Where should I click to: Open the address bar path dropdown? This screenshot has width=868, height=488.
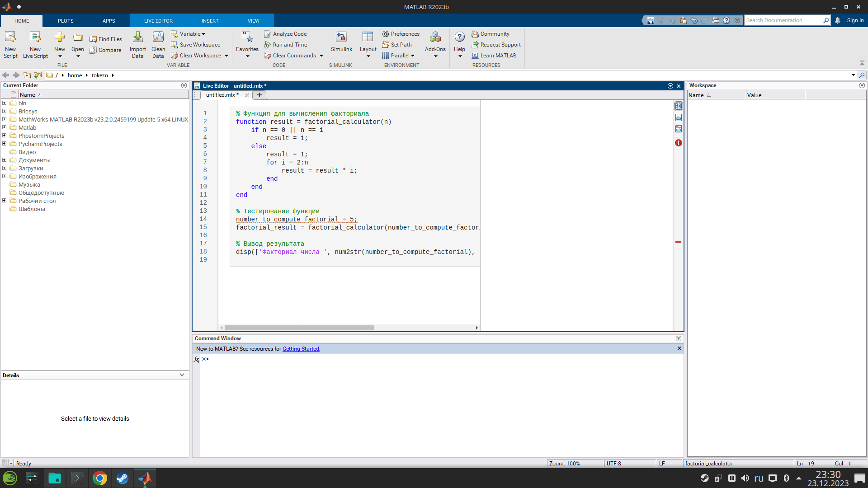pyautogui.click(x=853, y=75)
